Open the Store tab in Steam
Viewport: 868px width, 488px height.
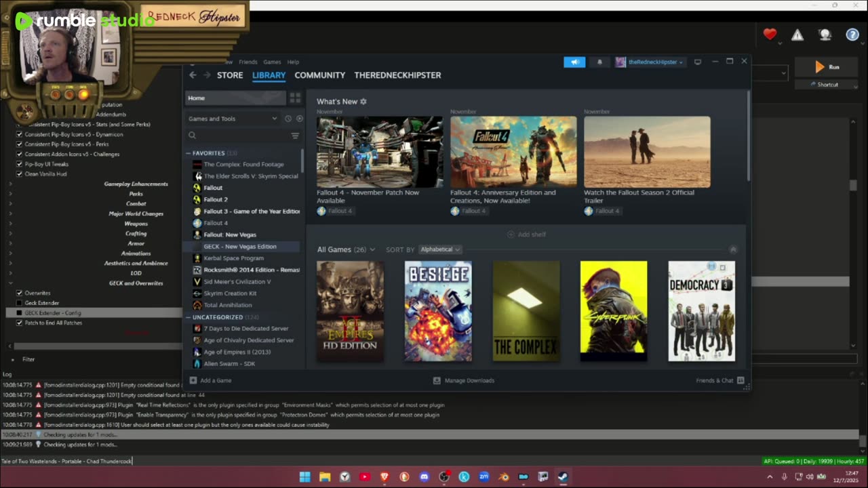tap(230, 75)
